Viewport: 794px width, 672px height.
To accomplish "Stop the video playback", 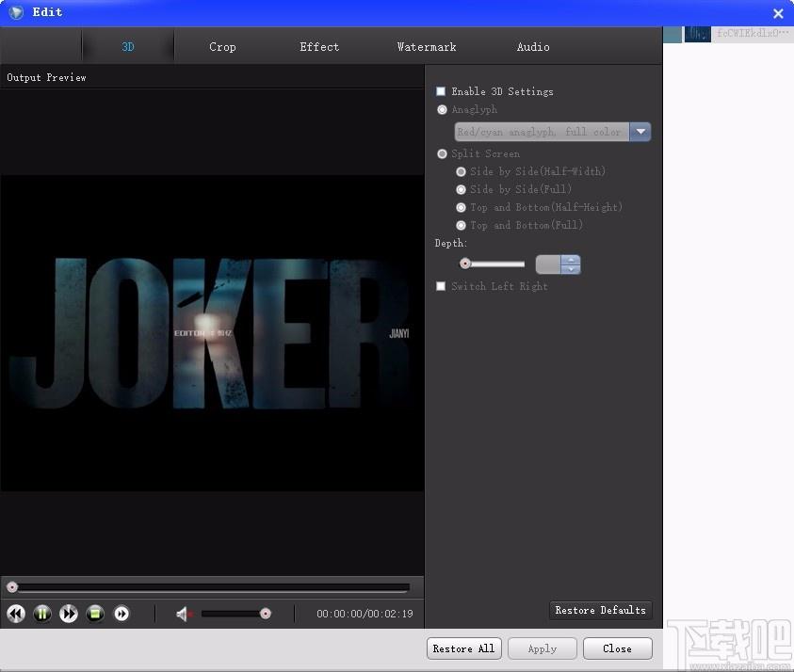I will click(x=95, y=614).
